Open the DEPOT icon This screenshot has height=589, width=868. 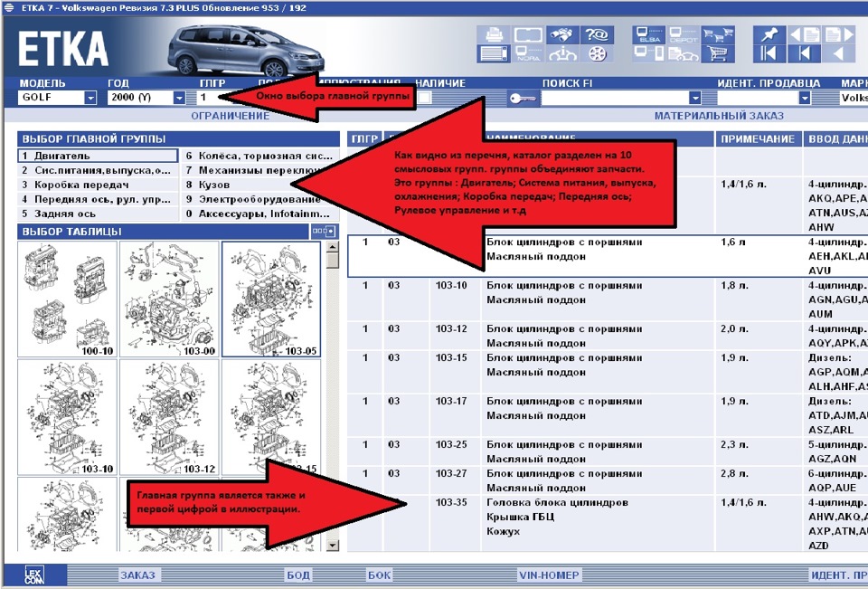684,35
